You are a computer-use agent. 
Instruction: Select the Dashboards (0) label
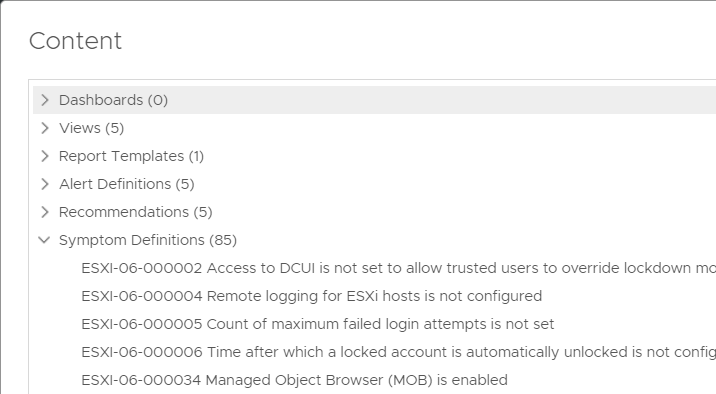113,100
